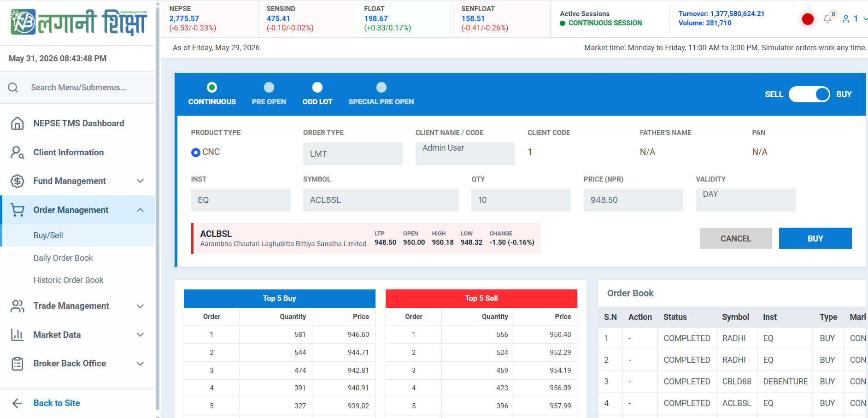Click the Lagani Shiksha logo
This screenshot has height=418, width=868.
point(79,22)
